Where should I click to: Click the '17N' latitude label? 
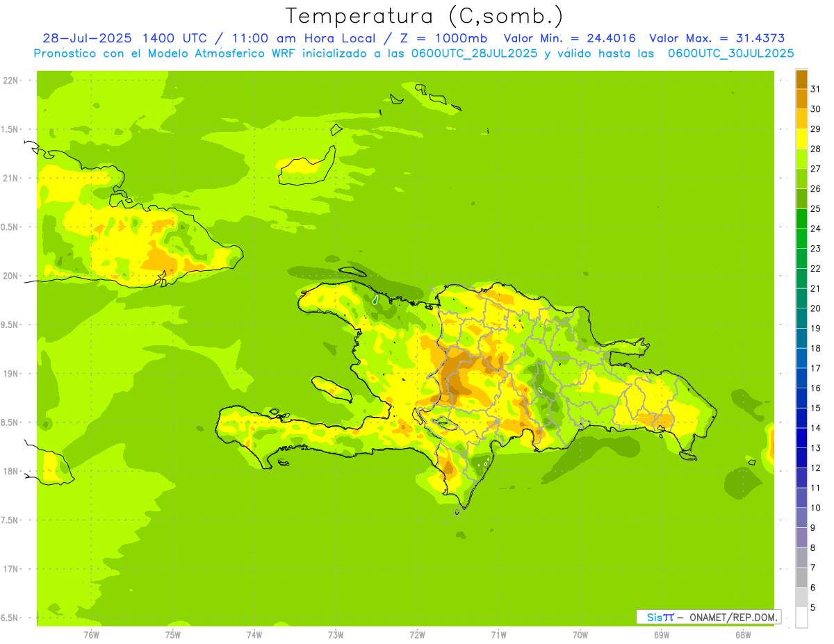coord(10,569)
